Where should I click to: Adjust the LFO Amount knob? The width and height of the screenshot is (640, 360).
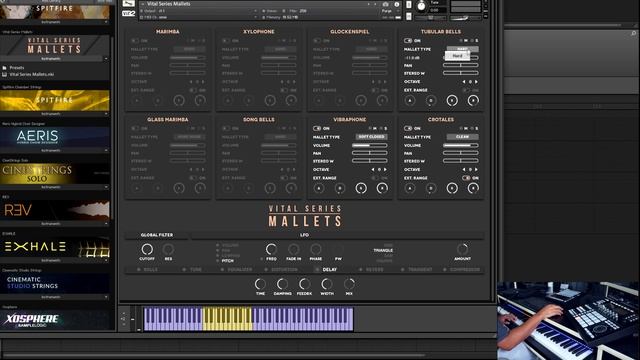(462, 249)
